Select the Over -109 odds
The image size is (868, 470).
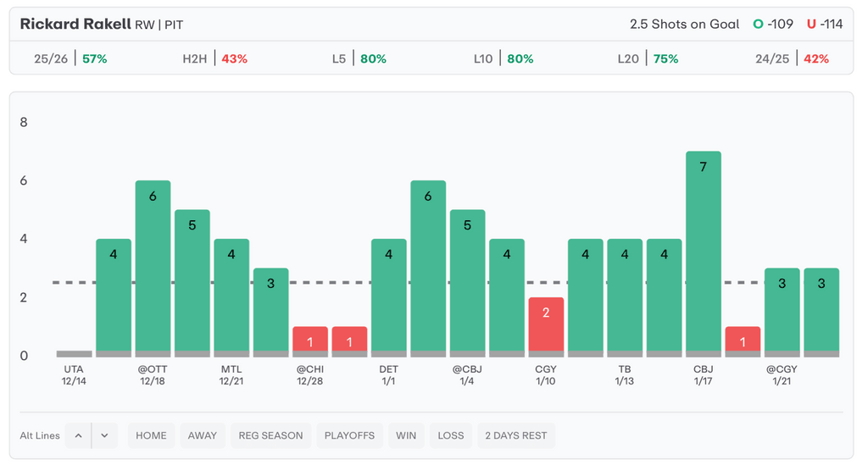(773, 24)
